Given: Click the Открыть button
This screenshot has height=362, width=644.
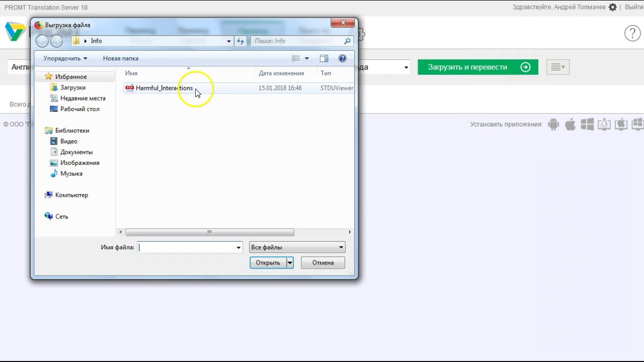Looking at the screenshot, I should 268,262.
